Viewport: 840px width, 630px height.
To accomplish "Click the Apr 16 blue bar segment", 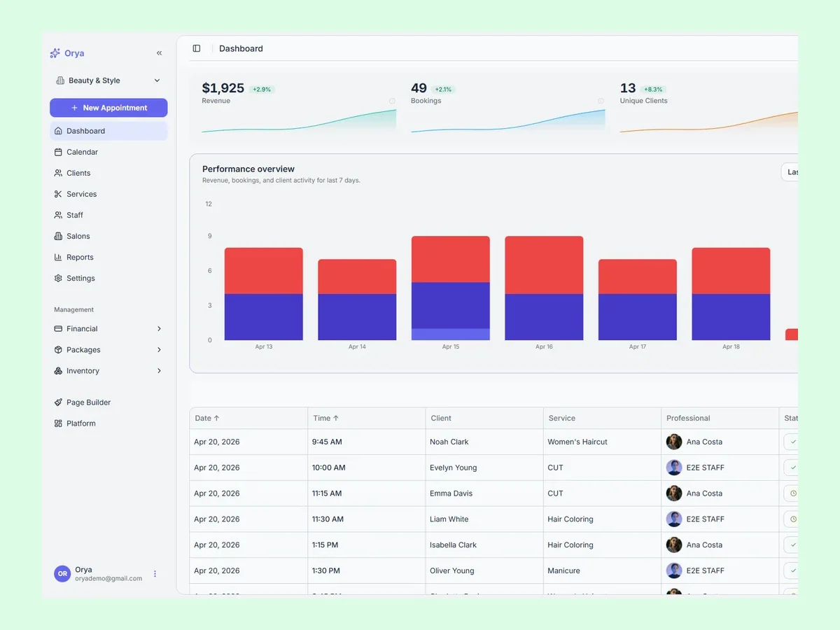I will click(x=544, y=317).
